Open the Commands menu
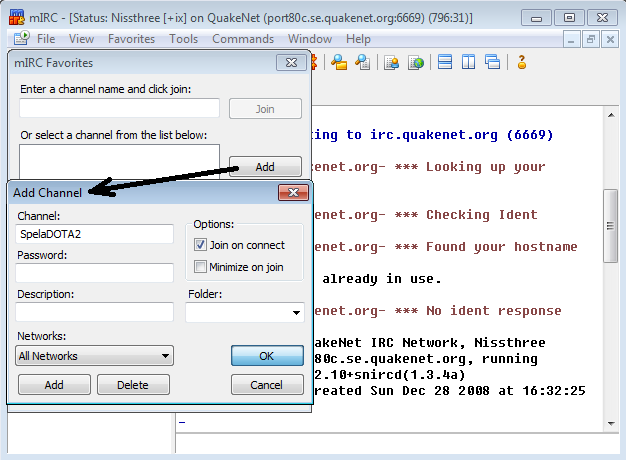 [x=243, y=39]
